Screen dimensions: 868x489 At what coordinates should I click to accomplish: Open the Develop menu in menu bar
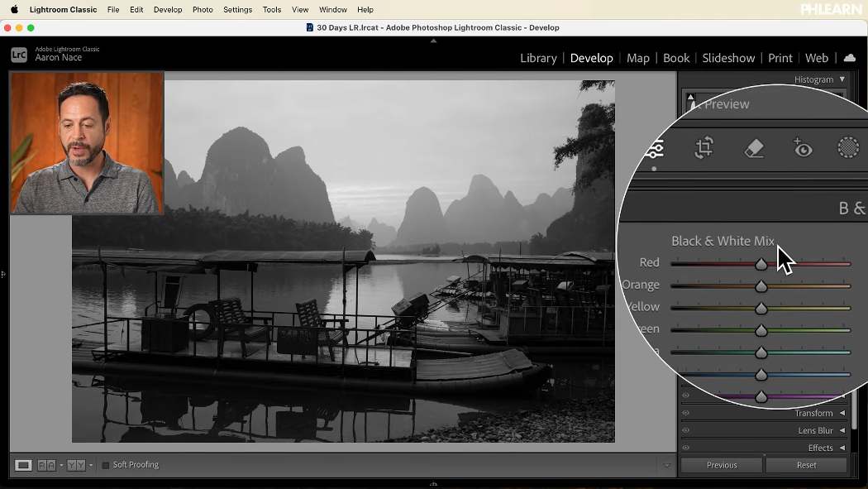coord(168,9)
